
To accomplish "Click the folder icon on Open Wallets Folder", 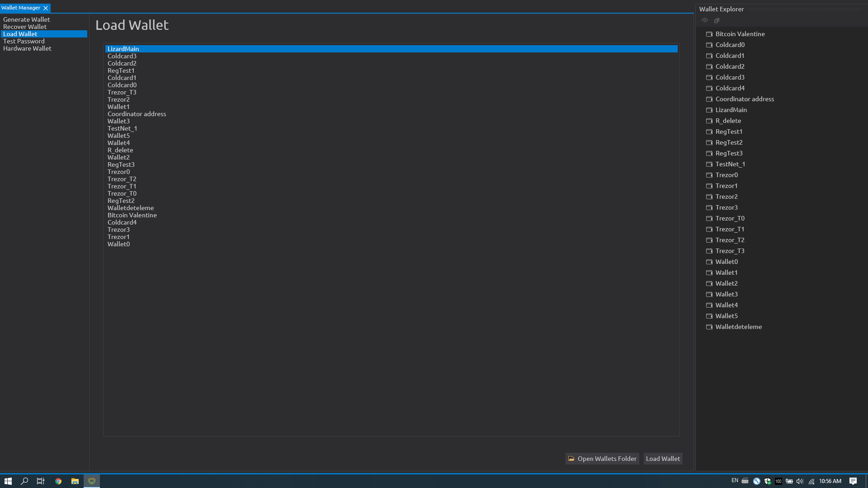I will tap(571, 459).
